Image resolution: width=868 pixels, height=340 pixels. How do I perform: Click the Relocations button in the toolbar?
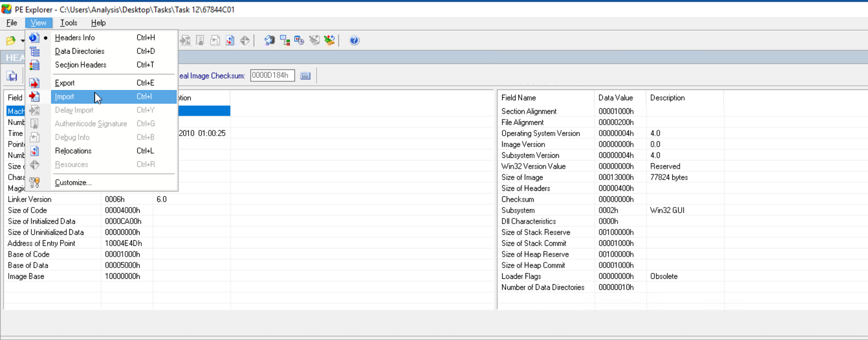(230, 40)
